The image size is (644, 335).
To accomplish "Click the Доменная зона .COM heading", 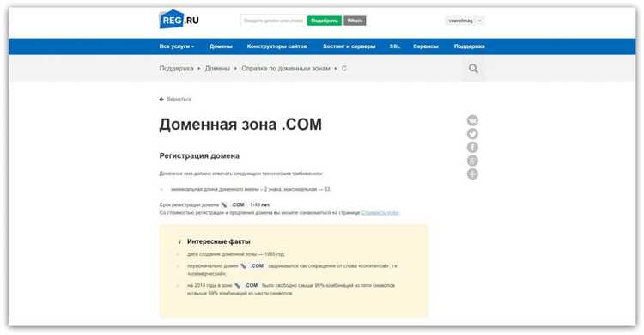I will 240,125.
